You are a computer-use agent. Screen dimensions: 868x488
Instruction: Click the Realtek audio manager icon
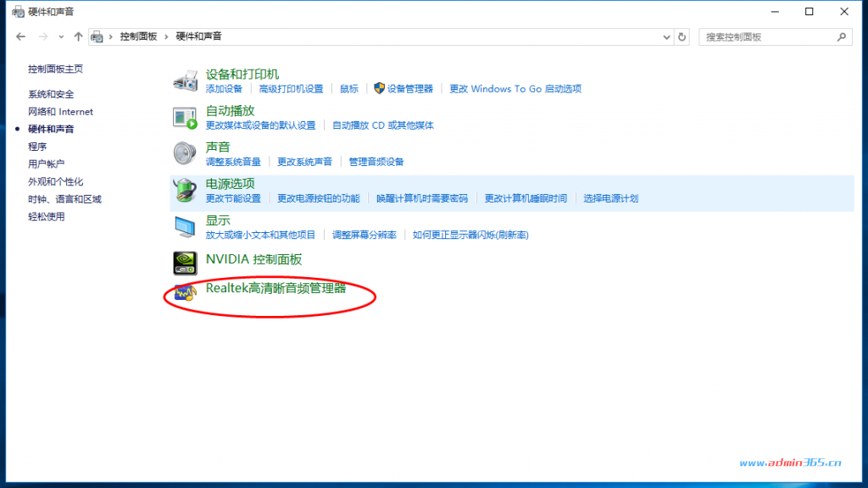tap(185, 292)
